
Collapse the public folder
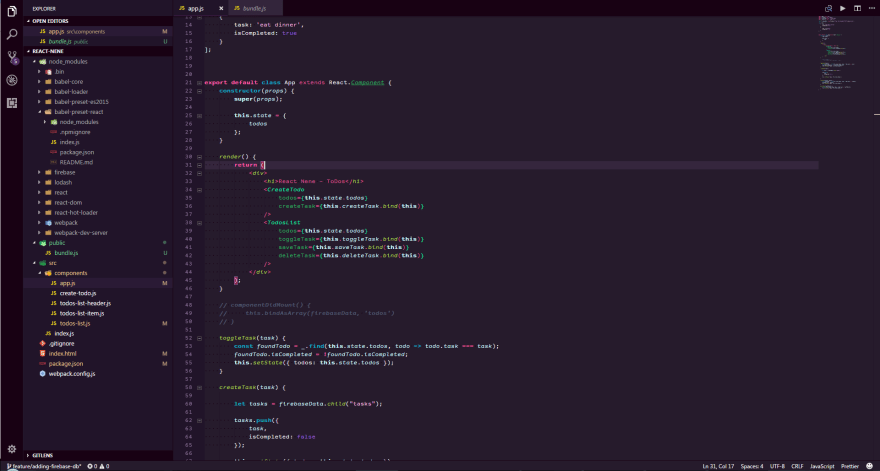(98, 243)
